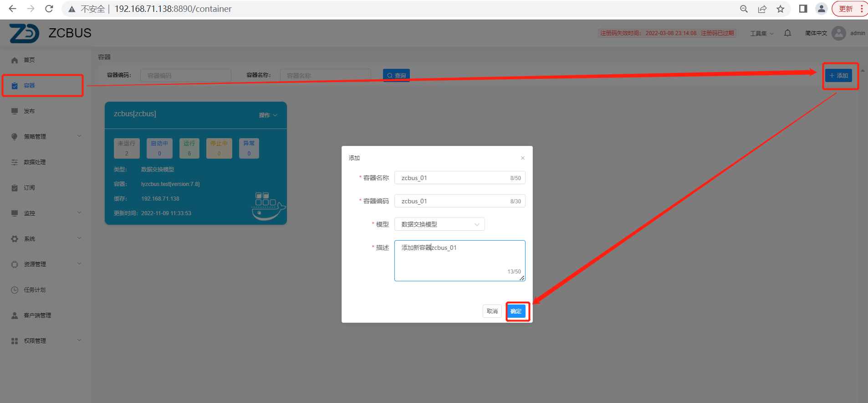Expand the 操作 dropdown on zcbus card
The height and width of the screenshot is (403, 868).
point(268,115)
